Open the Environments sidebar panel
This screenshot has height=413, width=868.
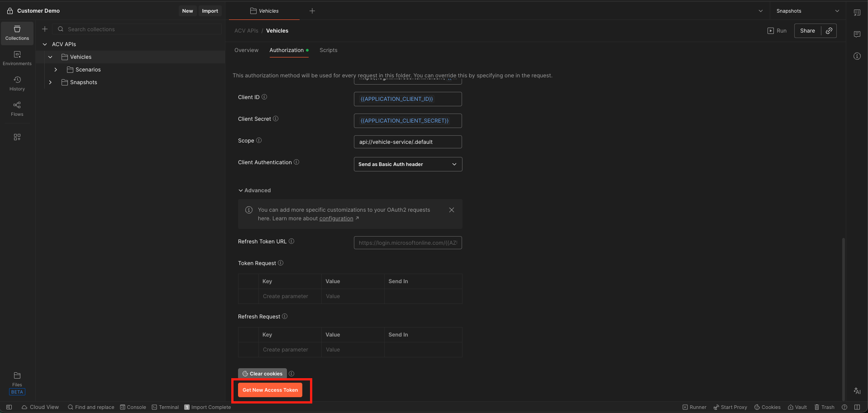pos(17,58)
